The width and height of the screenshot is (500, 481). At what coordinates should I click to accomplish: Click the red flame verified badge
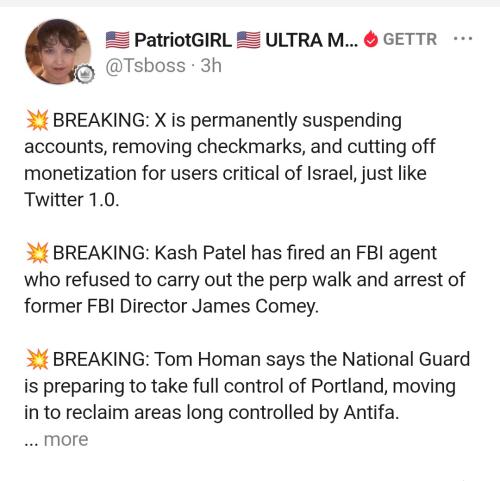371,39
